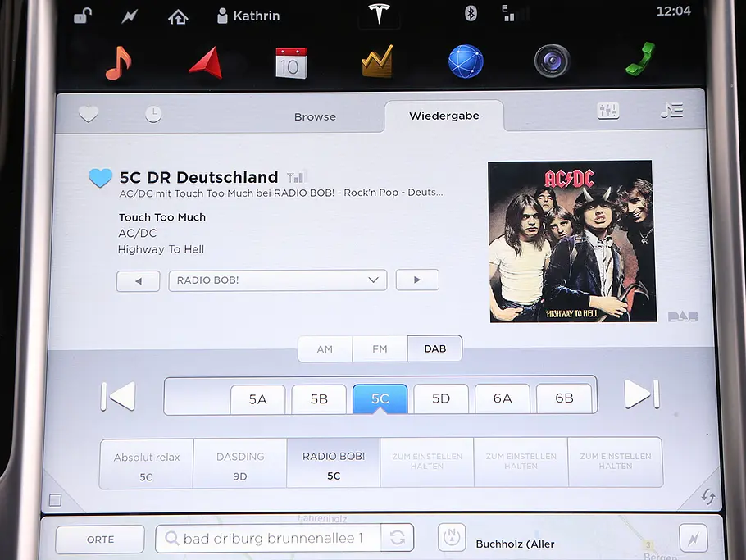Select DAB channel 5B

pos(319,398)
